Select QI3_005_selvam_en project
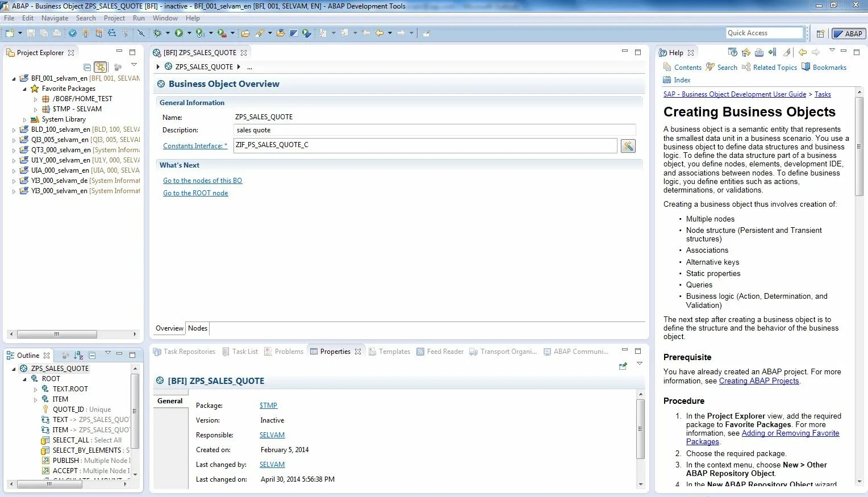This screenshot has height=497, width=868. coord(80,140)
